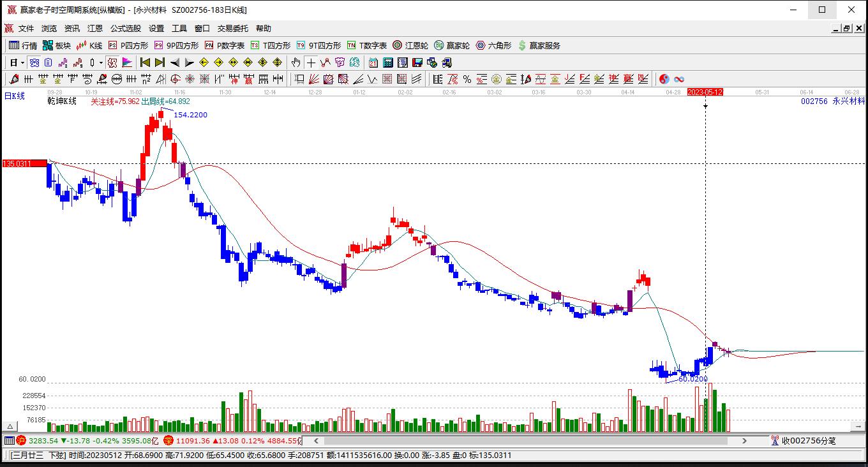Select the W-shaped wave line tool

371,79
